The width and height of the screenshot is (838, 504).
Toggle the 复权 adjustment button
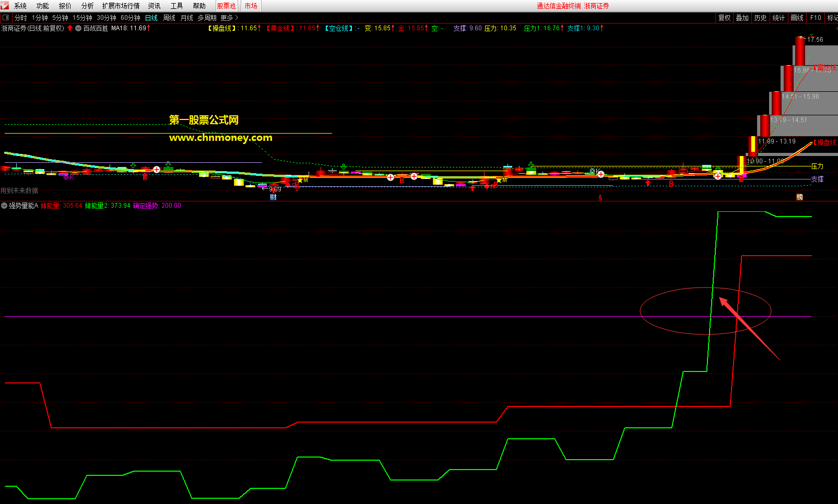(724, 18)
